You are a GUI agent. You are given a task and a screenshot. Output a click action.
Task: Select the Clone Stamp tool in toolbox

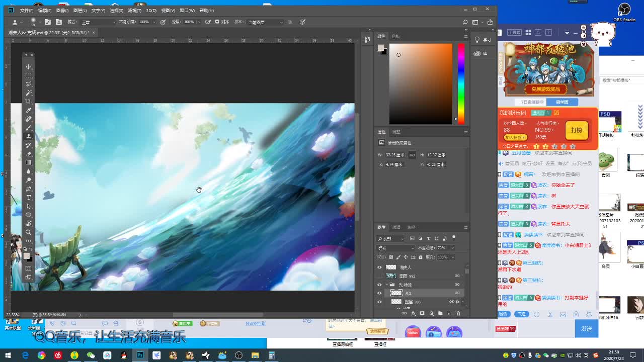[29, 136]
